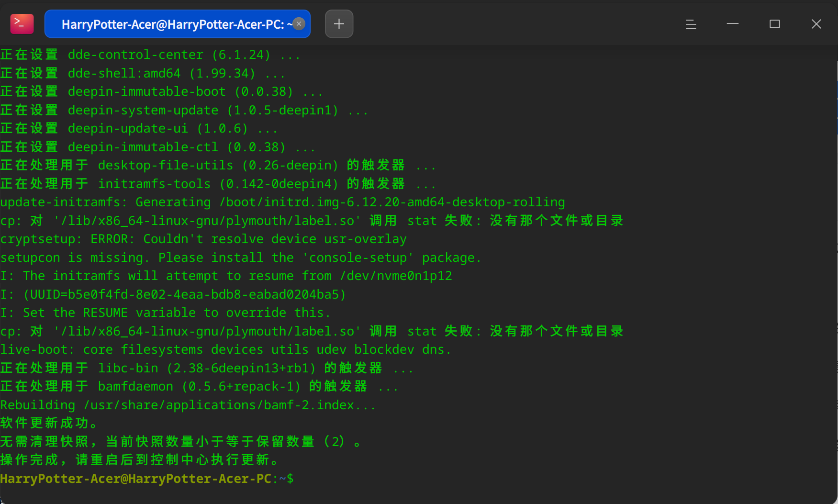Minimize the terminal window
The image size is (838, 504).
(733, 24)
